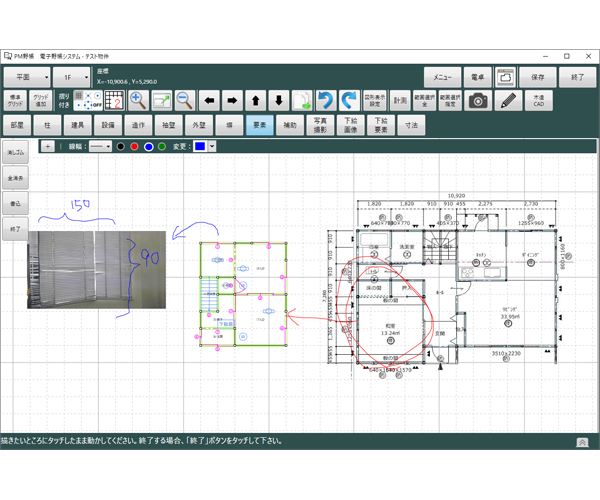Screen dimensions: 600x500
Task: Click the fit-to-window zoom icon
Action: point(161,100)
